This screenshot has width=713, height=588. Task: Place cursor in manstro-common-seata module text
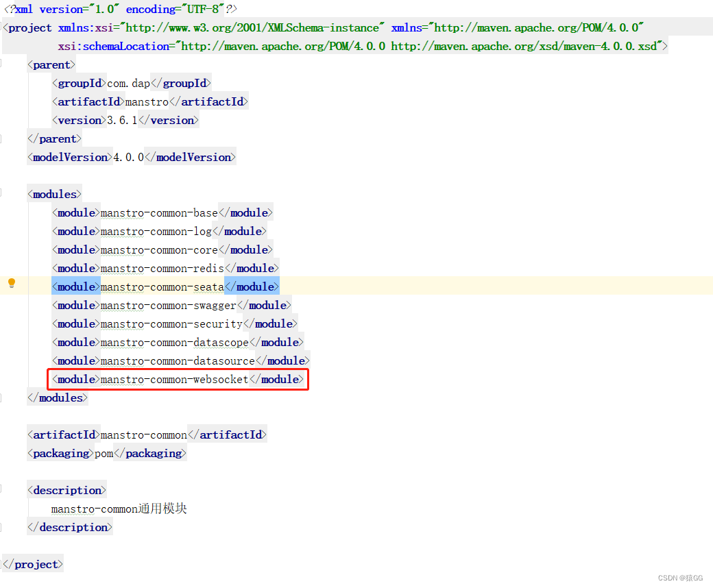(162, 287)
